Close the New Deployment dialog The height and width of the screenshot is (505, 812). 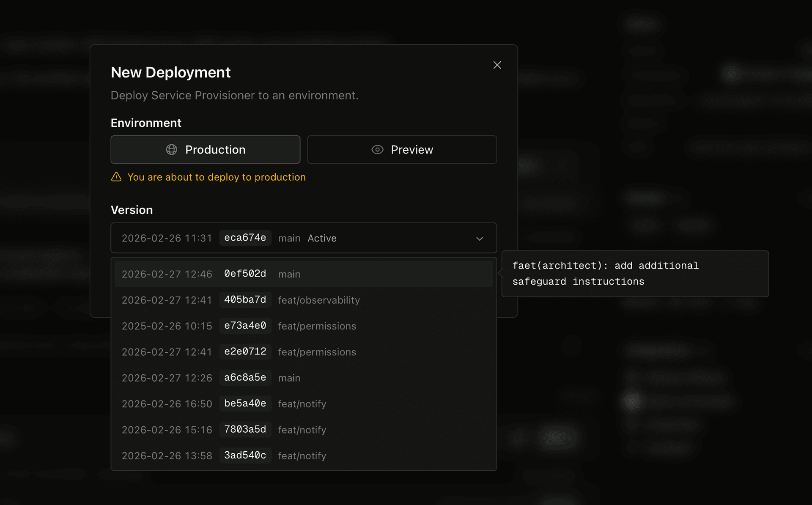click(x=497, y=65)
